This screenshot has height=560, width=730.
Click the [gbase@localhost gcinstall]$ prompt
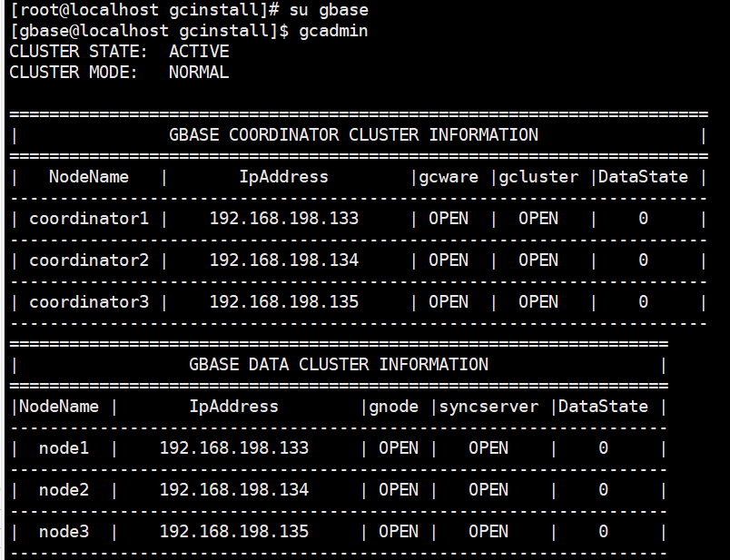(149, 31)
